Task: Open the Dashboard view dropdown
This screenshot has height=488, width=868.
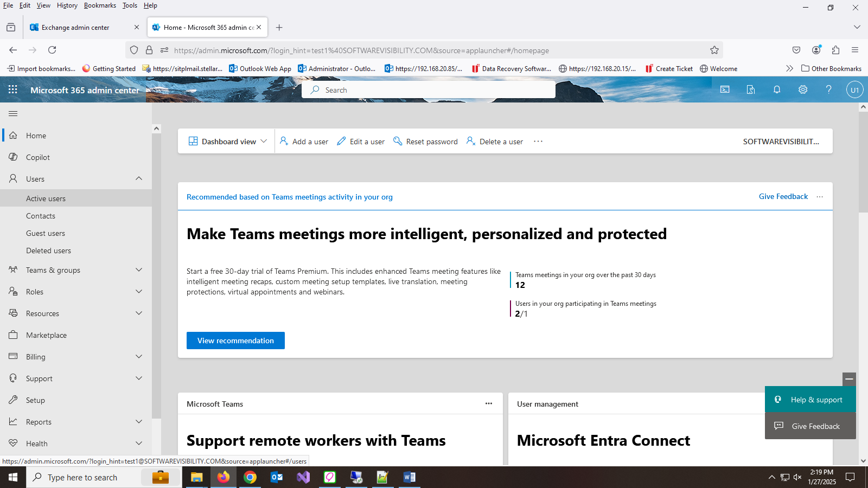Action: [x=228, y=142]
